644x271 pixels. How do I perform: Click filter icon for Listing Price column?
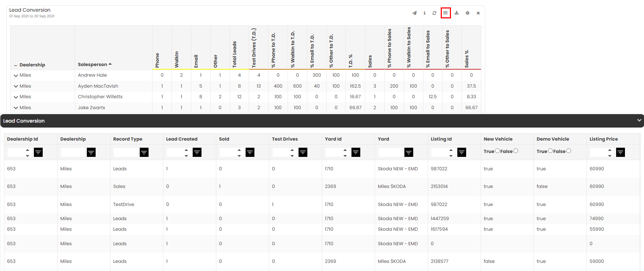tap(620, 152)
